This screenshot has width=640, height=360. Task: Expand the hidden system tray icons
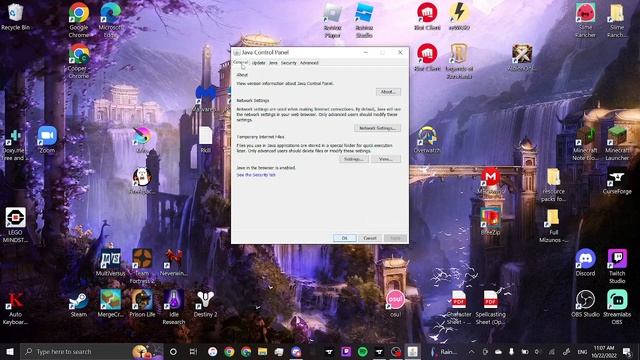point(471,351)
